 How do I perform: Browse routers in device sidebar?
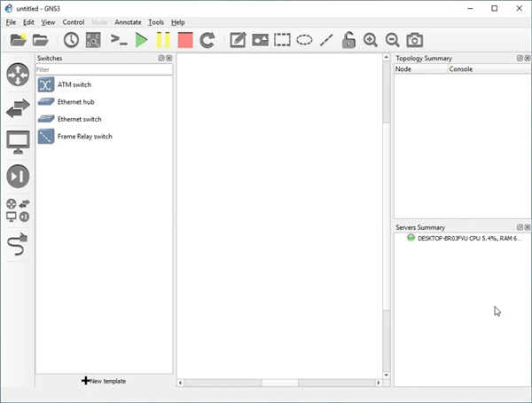click(x=18, y=75)
